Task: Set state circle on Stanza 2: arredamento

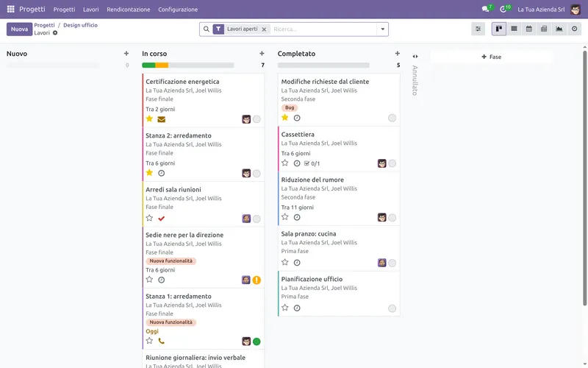Action: pyautogui.click(x=257, y=174)
